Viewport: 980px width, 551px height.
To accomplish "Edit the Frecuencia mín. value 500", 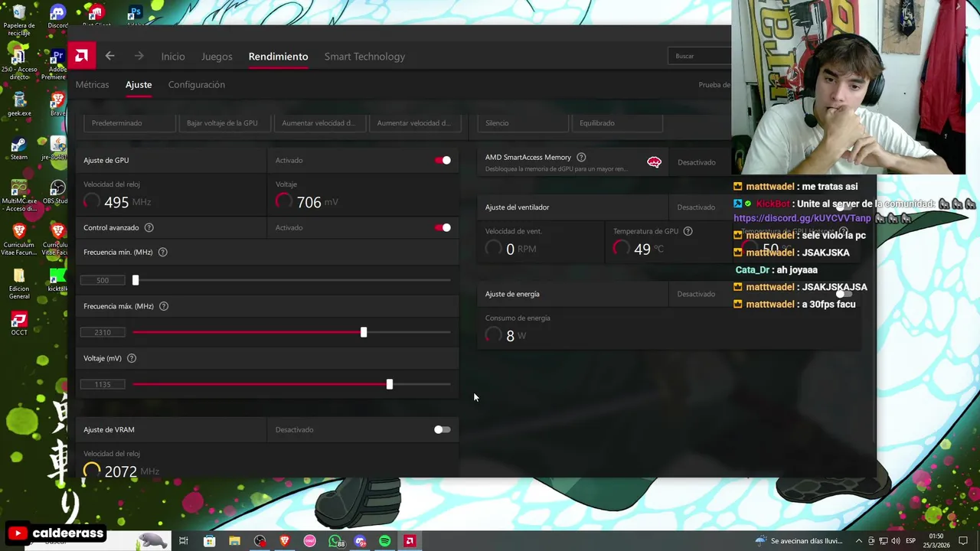I will [x=103, y=280].
